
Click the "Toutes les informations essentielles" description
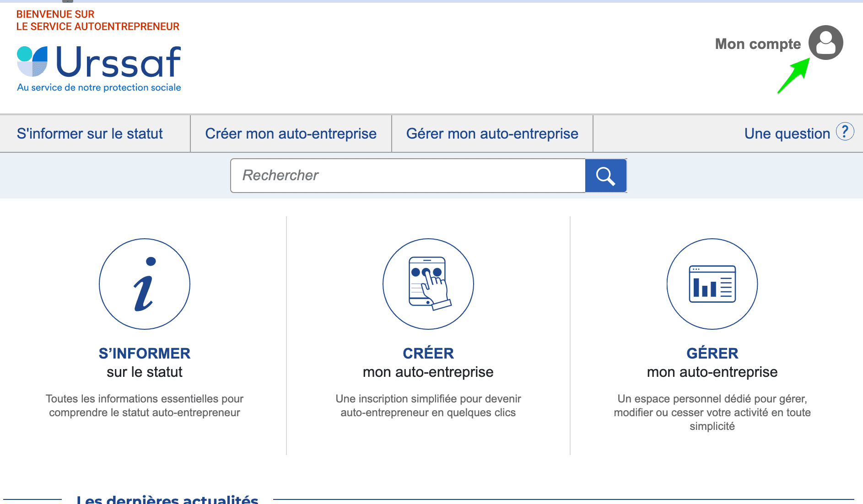[145, 406]
